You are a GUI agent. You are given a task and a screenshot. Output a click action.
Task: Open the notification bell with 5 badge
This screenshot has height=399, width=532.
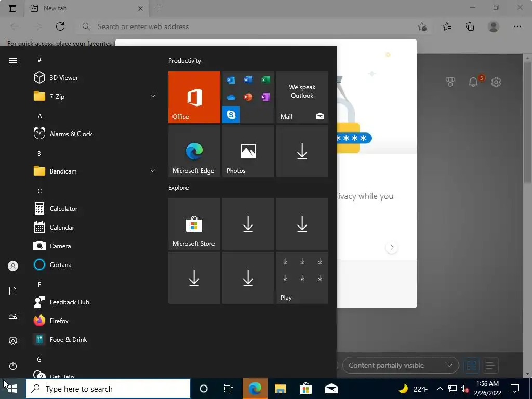(x=473, y=82)
